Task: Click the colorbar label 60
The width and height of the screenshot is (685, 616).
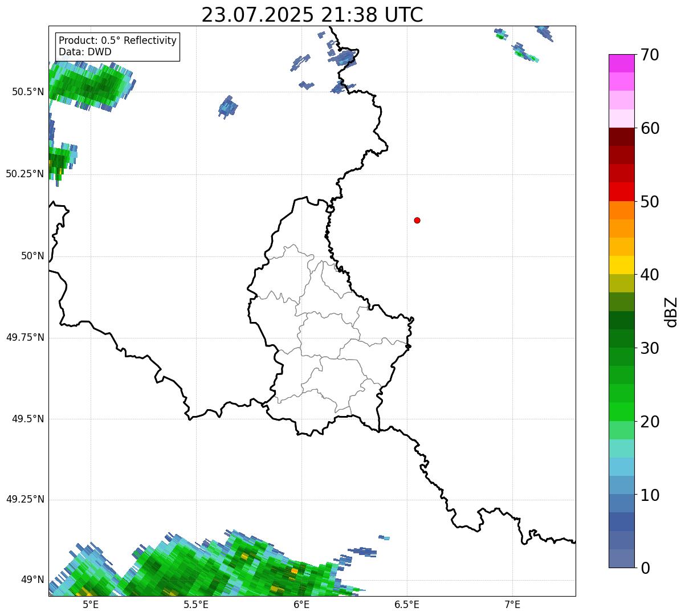Action: pyautogui.click(x=650, y=128)
